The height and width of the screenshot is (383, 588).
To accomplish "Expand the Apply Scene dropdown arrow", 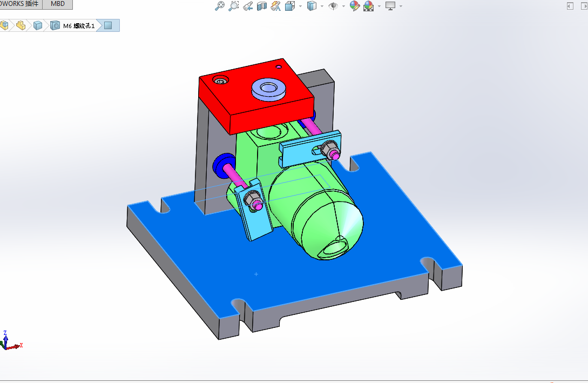I will (x=379, y=6).
